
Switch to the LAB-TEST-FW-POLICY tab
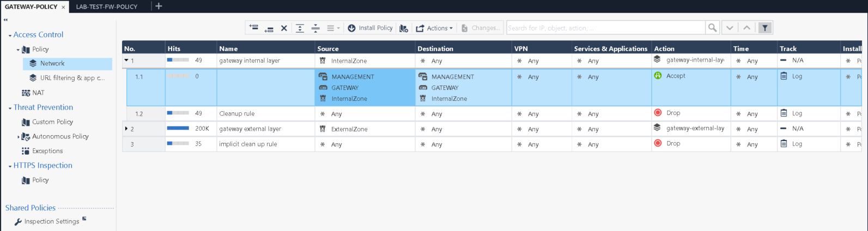tap(107, 7)
